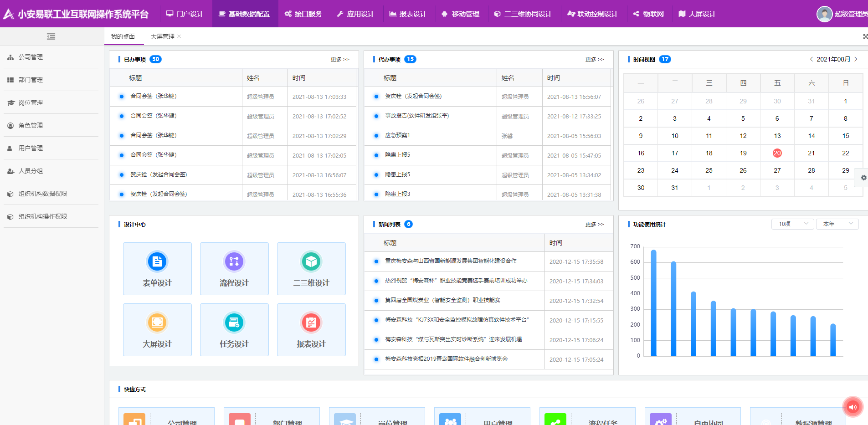The image size is (868, 425).
Task: Click the gear settings icon on right edge
Action: click(x=863, y=178)
